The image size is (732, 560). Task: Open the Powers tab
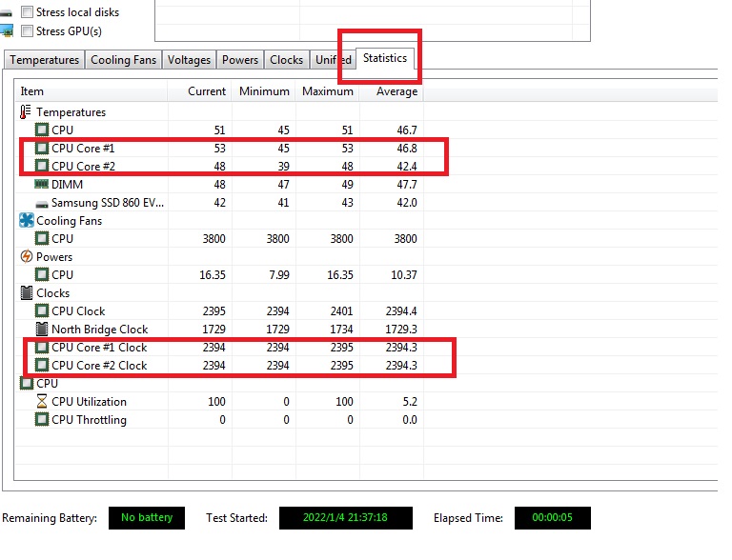pyautogui.click(x=240, y=60)
